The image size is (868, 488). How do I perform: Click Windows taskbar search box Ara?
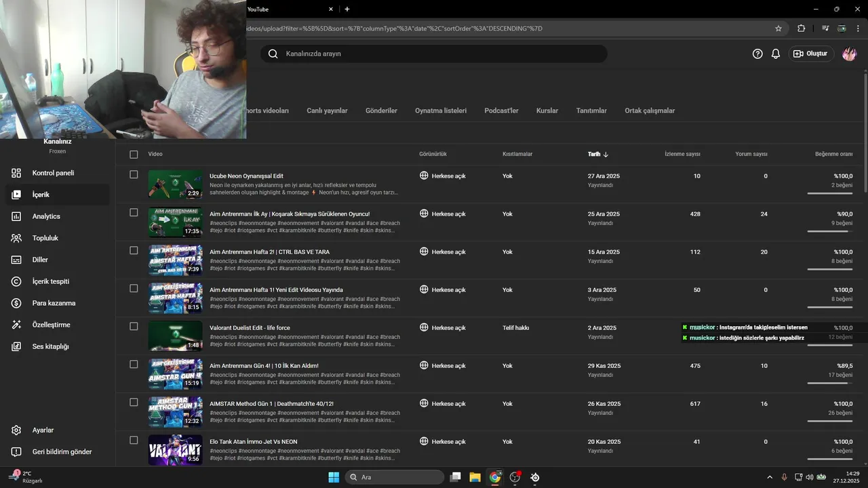pyautogui.click(x=395, y=477)
